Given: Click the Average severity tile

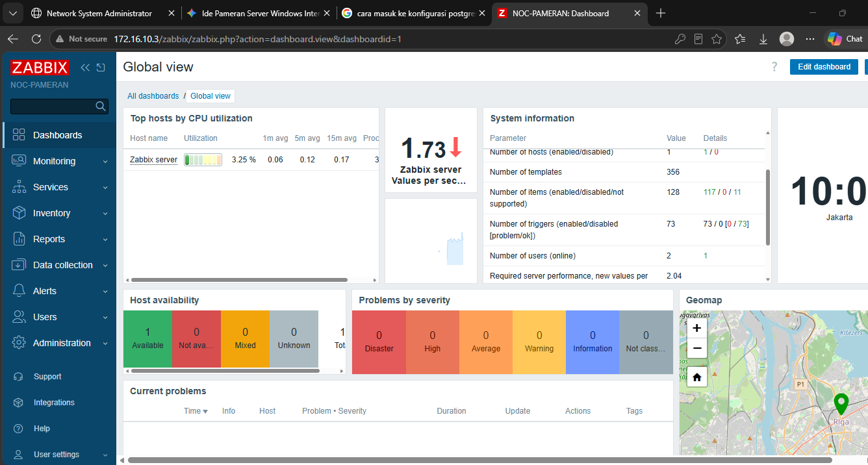Looking at the screenshot, I should click(486, 342).
